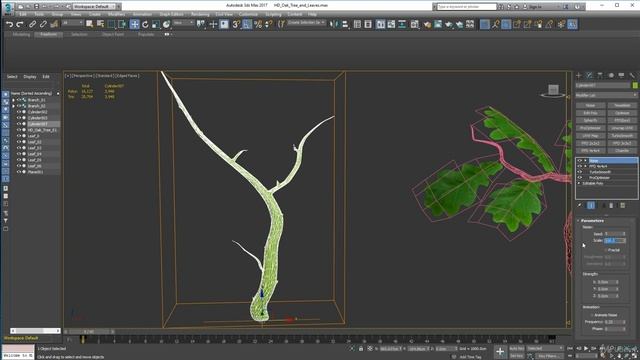Screen dimensions: 640x360
Task: Click the Auto Key button
Action: (x=516, y=348)
